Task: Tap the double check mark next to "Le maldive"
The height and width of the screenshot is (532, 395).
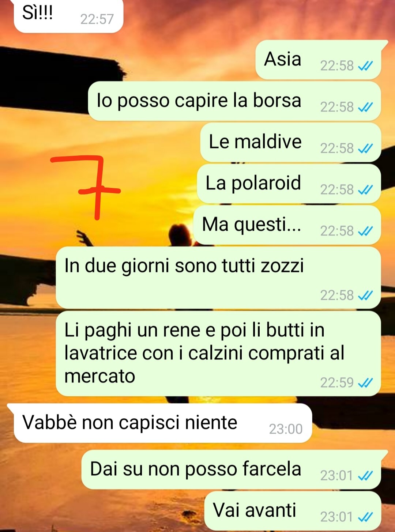Action: (x=365, y=148)
